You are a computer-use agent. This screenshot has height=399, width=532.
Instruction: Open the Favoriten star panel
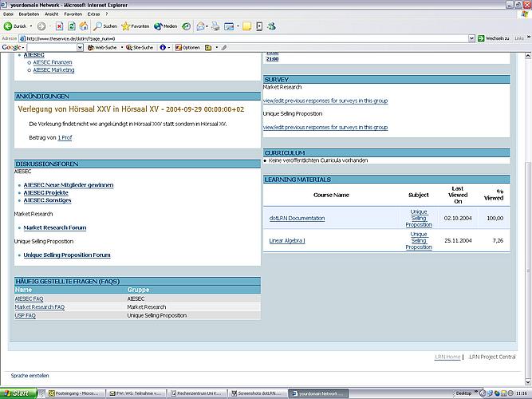136,26
